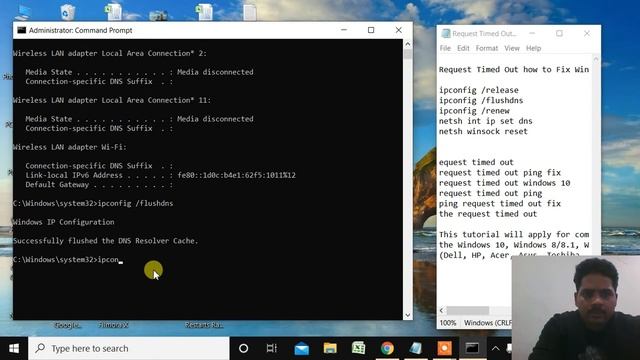Viewport: 640px width, 360px height.
Task: Close the Notepad window
Action: click(587, 33)
